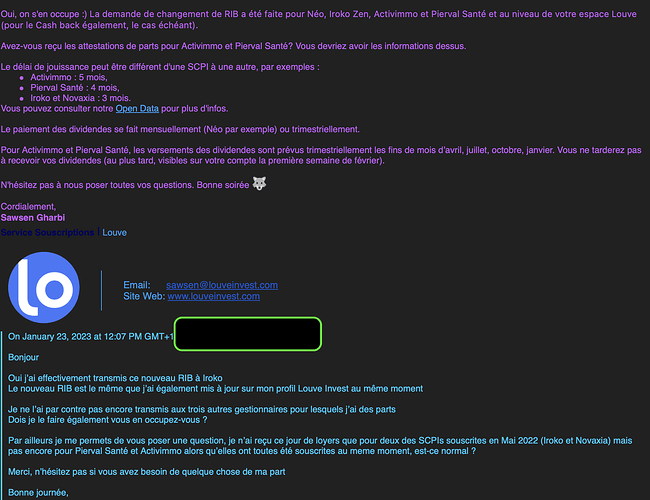Click the Pierval Santé : 4 mois bullet
The width and height of the screenshot is (650, 500).
(75, 88)
